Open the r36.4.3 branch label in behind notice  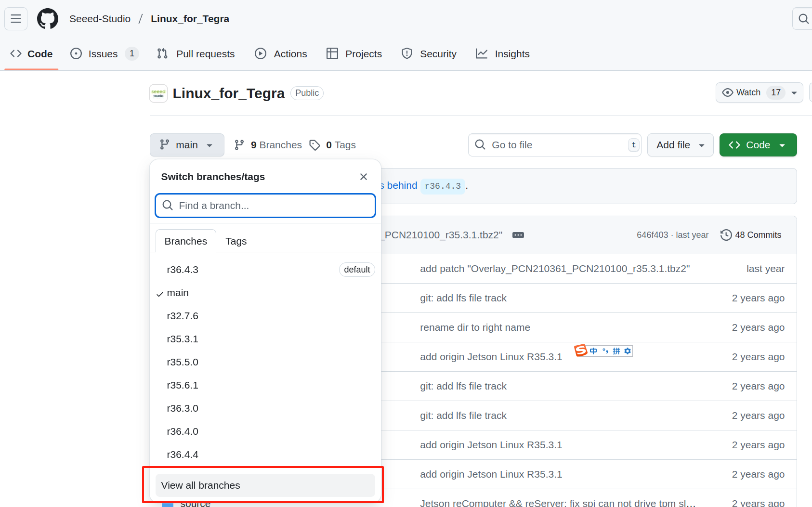point(443,186)
